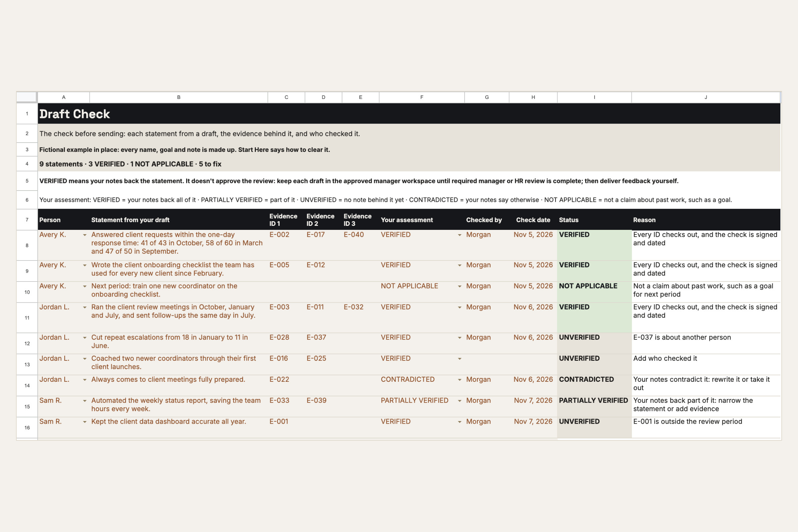
Task: Click 'Morgan' in row 14
Action: [x=478, y=380]
